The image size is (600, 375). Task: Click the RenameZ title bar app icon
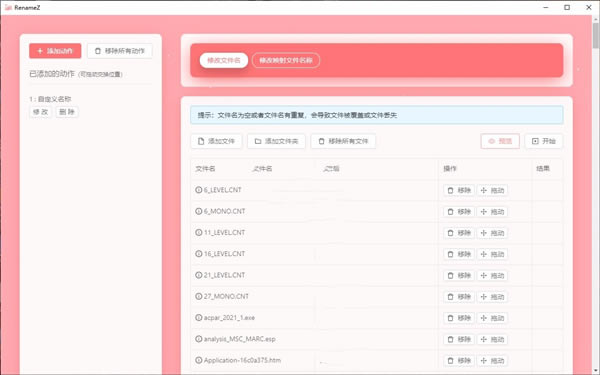coord(8,7)
